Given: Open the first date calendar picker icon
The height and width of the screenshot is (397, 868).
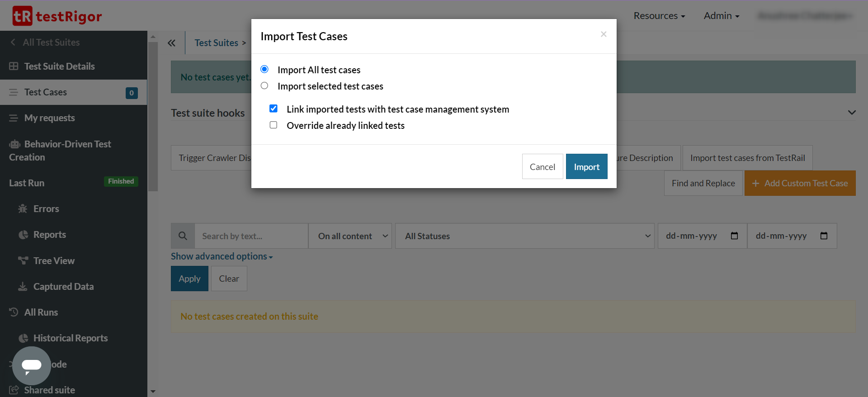Looking at the screenshot, I should (x=734, y=236).
